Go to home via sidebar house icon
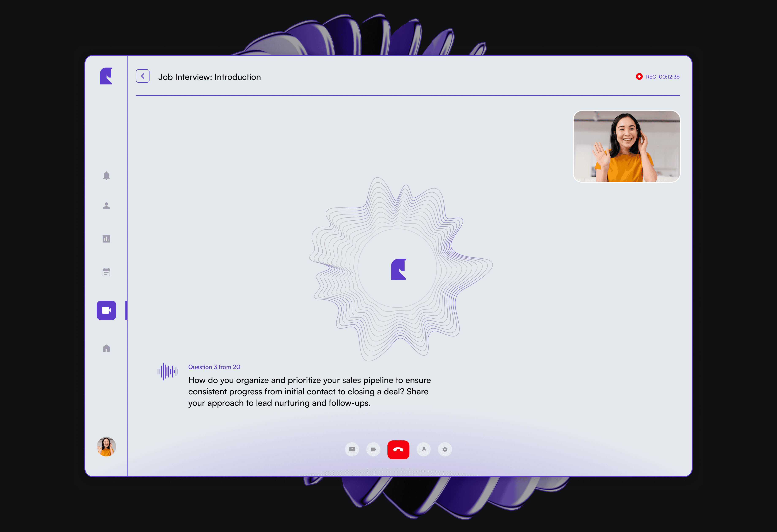This screenshot has height=532, width=777. [106, 348]
